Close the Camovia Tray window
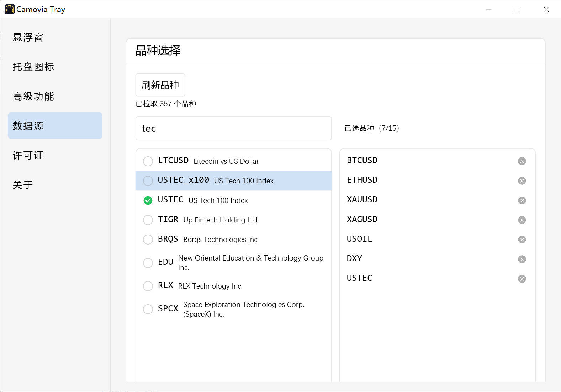The width and height of the screenshot is (561, 392). coord(546,9)
